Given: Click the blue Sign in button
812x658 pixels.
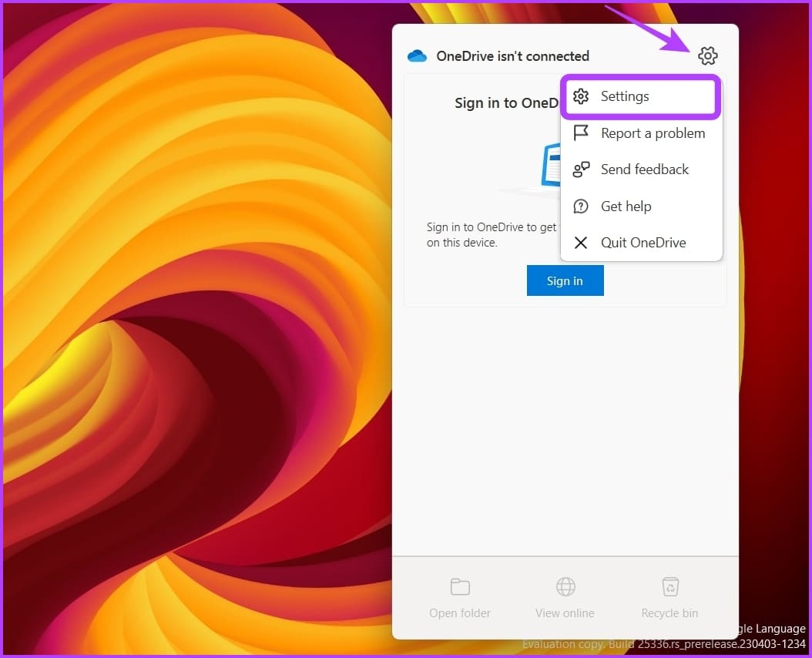Looking at the screenshot, I should tap(565, 280).
